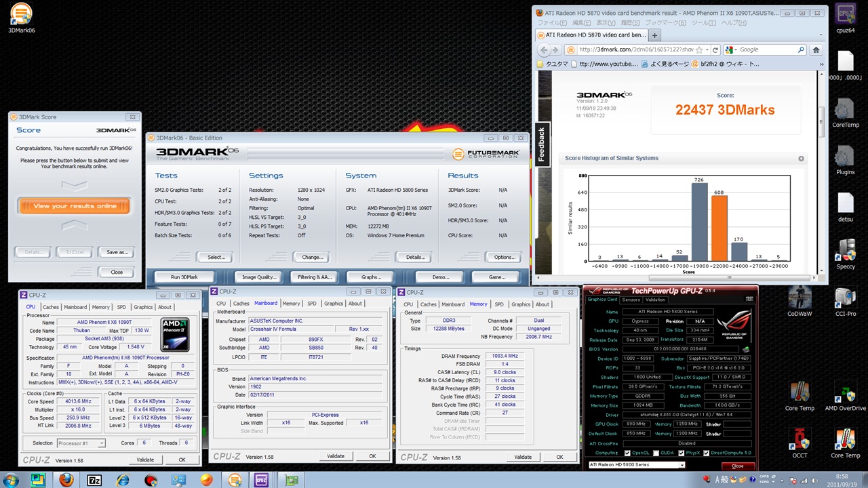The image size is (868, 488).
Task: Toggle the OpenCL checkbox in GPU-Z
Action: 627,453
